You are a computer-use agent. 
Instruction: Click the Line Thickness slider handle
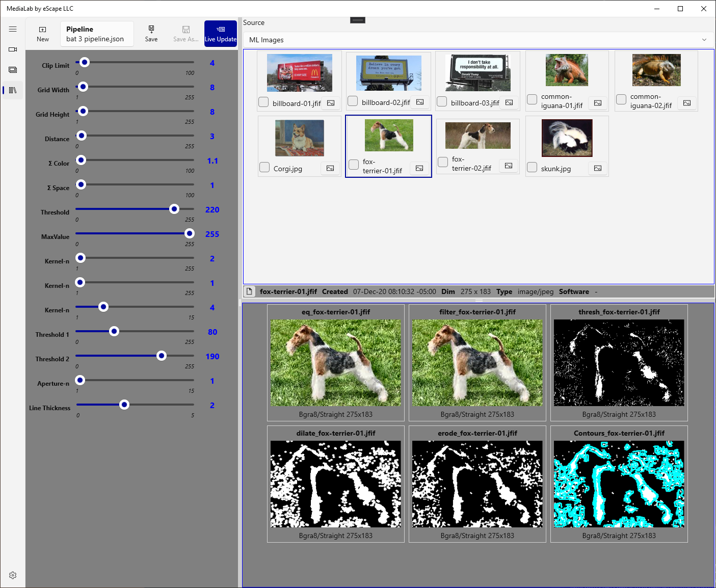click(124, 405)
